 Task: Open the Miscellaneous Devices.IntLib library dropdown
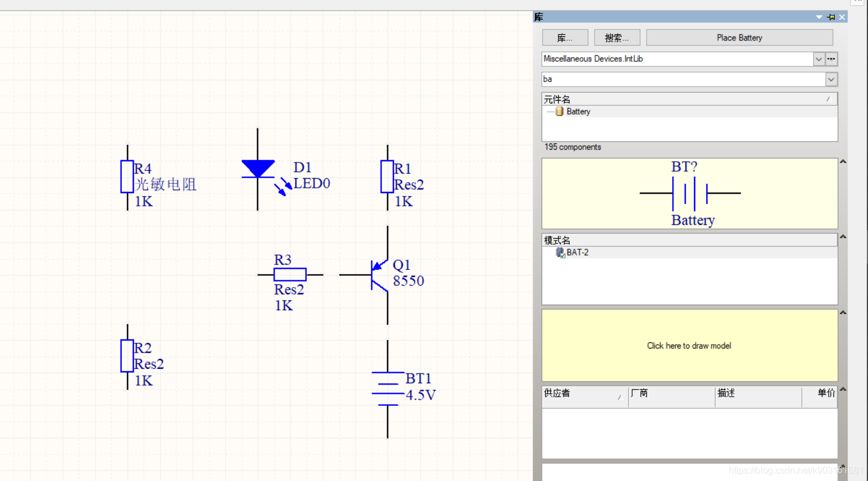(x=818, y=59)
